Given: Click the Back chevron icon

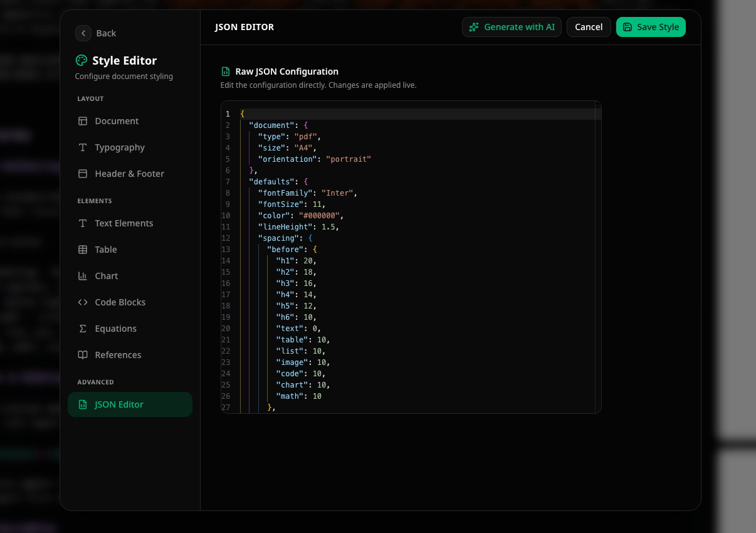Looking at the screenshot, I should pyautogui.click(x=83, y=33).
